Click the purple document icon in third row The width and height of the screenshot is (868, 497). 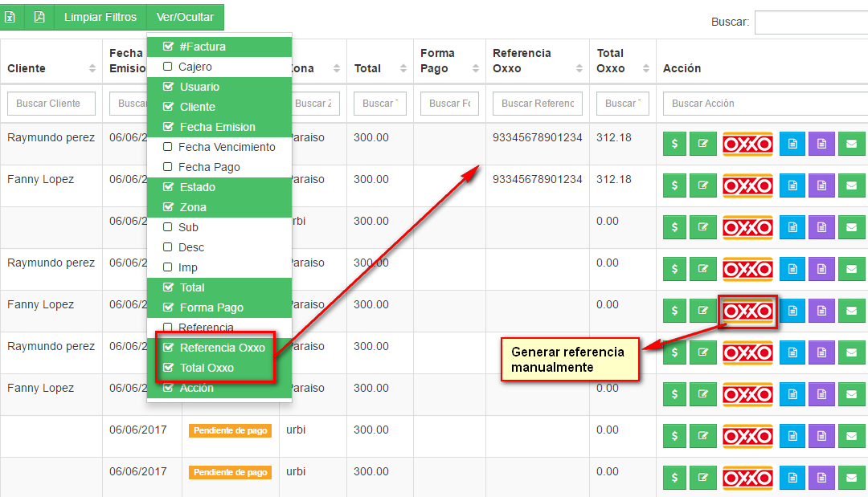pyautogui.click(x=821, y=227)
